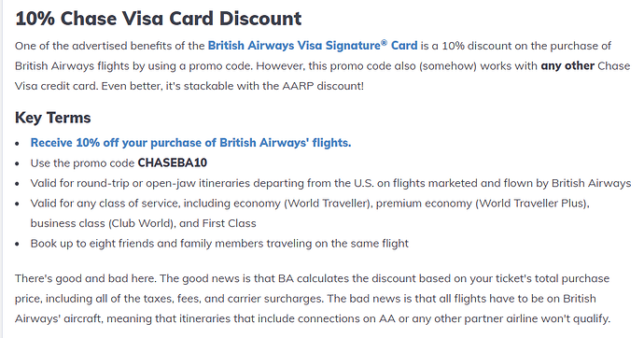Click the CHASEBA10 promo code text

(173, 163)
